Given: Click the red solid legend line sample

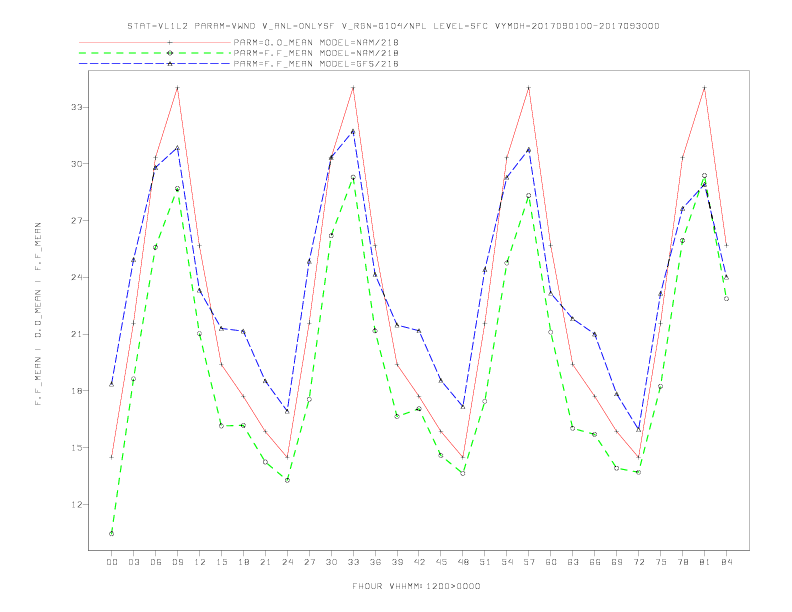Looking at the screenshot, I should pyautogui.click(x=155, y=42).
